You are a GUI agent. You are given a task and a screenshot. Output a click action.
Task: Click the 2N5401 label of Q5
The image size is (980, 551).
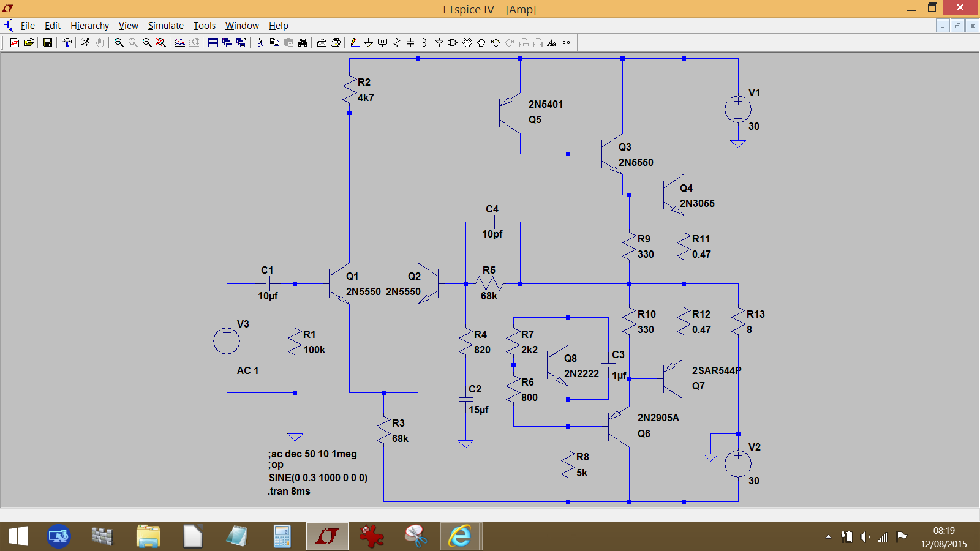[x=546, y=104]
